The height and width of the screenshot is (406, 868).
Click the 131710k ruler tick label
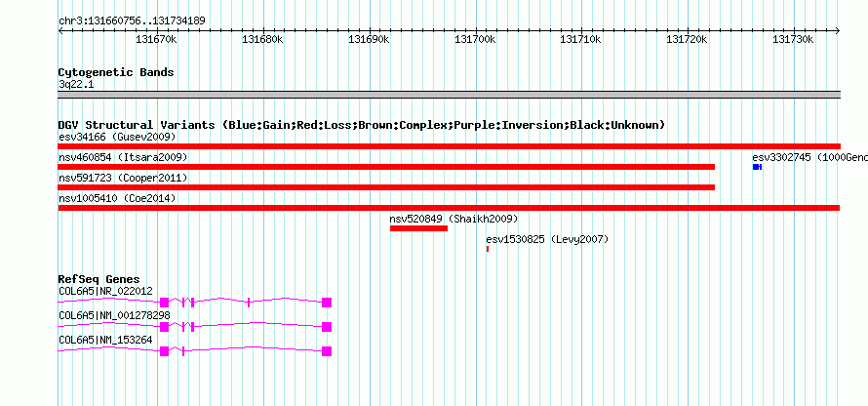pos(580,39)
